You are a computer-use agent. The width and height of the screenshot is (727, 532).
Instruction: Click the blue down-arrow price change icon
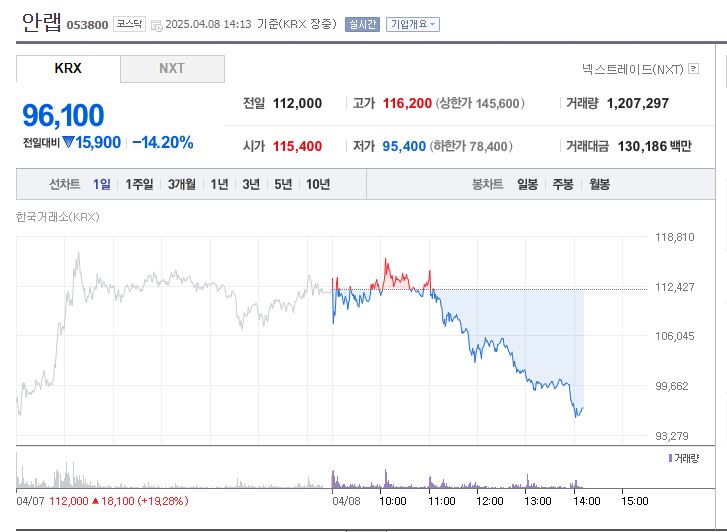tap(68, 143)
